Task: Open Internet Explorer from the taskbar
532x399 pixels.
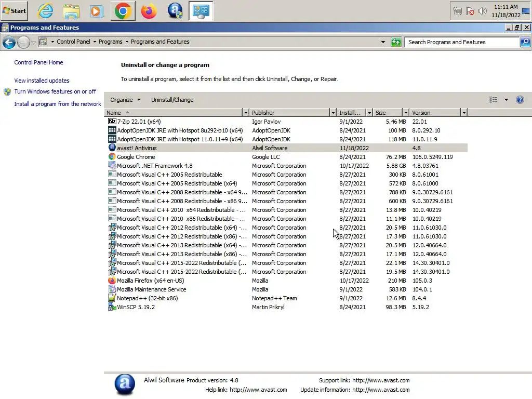Action: (x=46, y=11)
